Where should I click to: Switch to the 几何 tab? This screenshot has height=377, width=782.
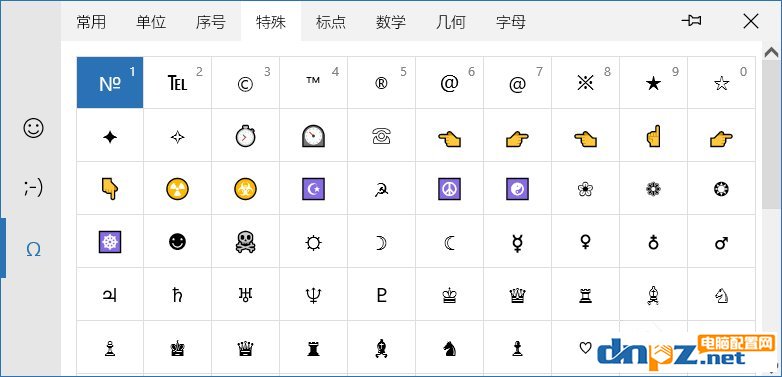[x=450, y=22]
